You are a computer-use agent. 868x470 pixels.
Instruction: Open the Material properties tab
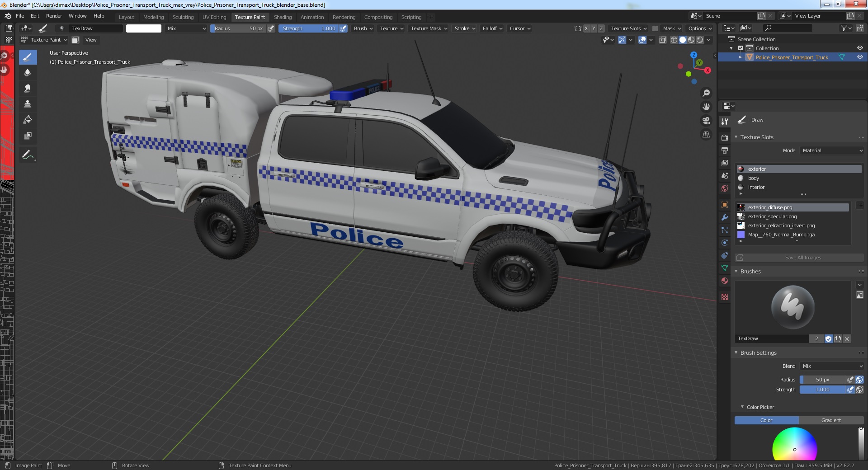pyautogui.click(x=725, y=281)
